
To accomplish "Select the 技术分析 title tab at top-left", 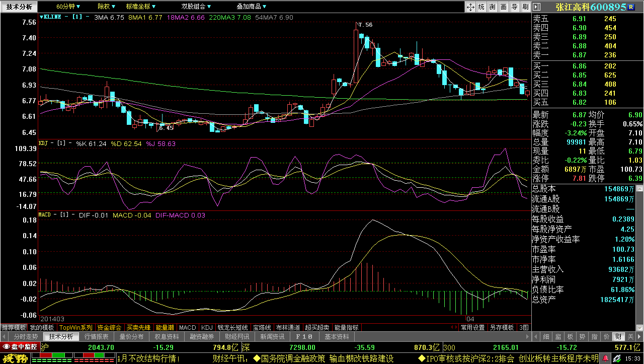I will point(19,7).
